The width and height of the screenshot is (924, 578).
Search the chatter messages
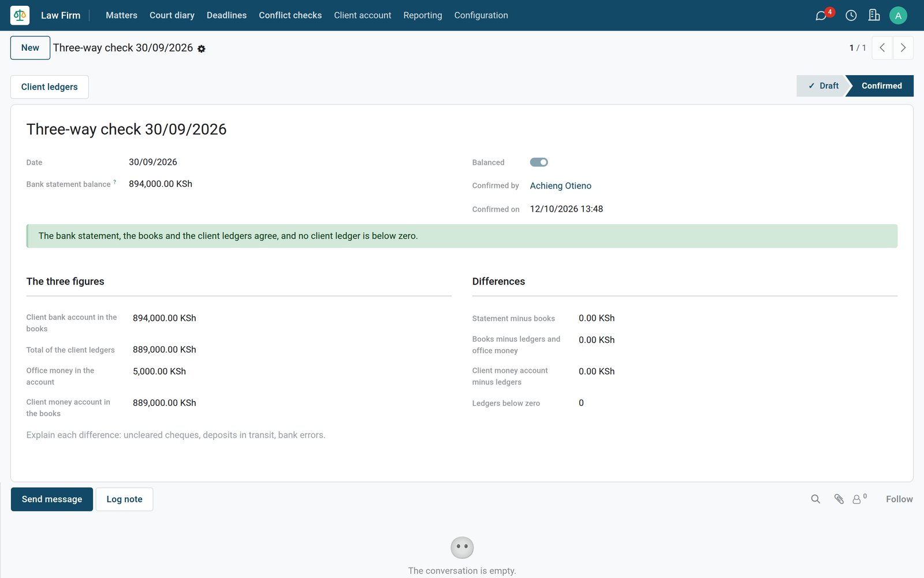point(815,499)
